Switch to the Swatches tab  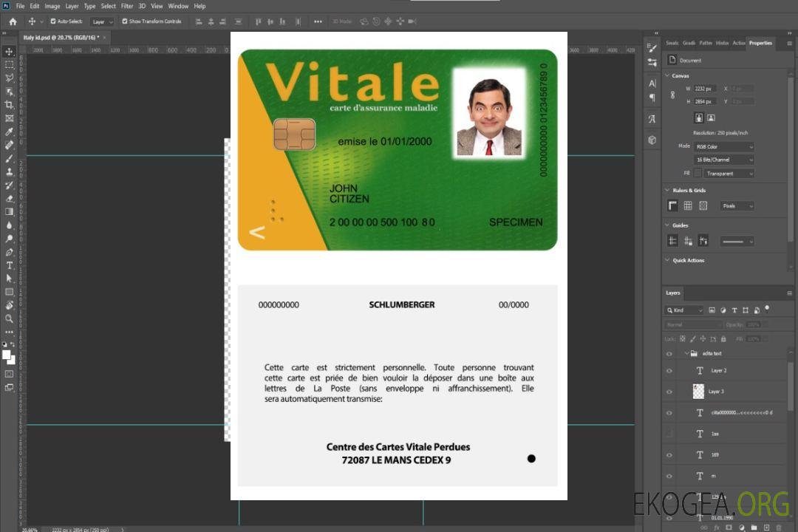(672, 44)
